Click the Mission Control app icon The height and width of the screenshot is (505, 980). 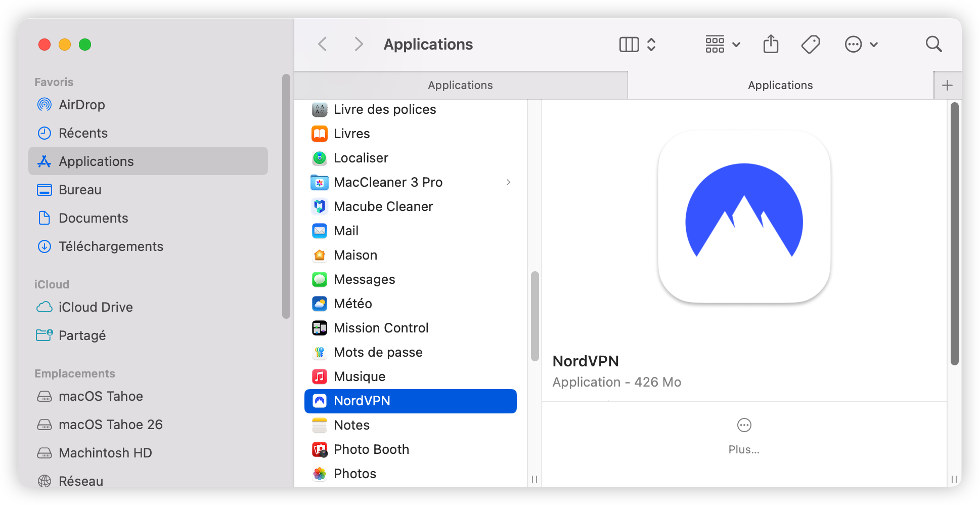pyautogui.click(x=320, y=328)
